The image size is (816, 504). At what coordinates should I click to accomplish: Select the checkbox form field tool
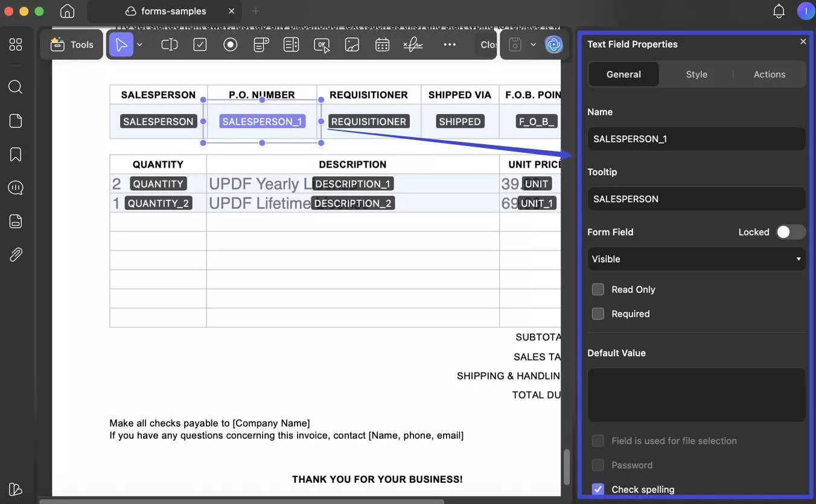[x=200, y=45]
